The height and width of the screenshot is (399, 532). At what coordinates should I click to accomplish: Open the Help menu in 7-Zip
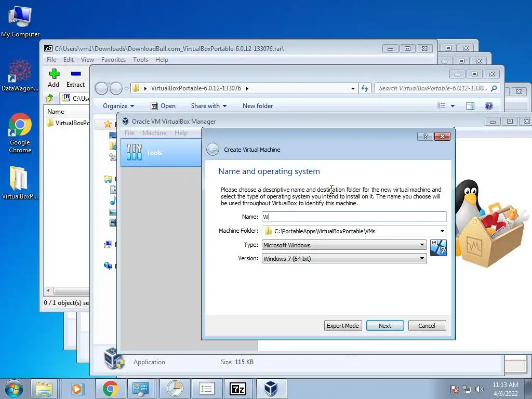pyautogui.click(x=162, y=59)
